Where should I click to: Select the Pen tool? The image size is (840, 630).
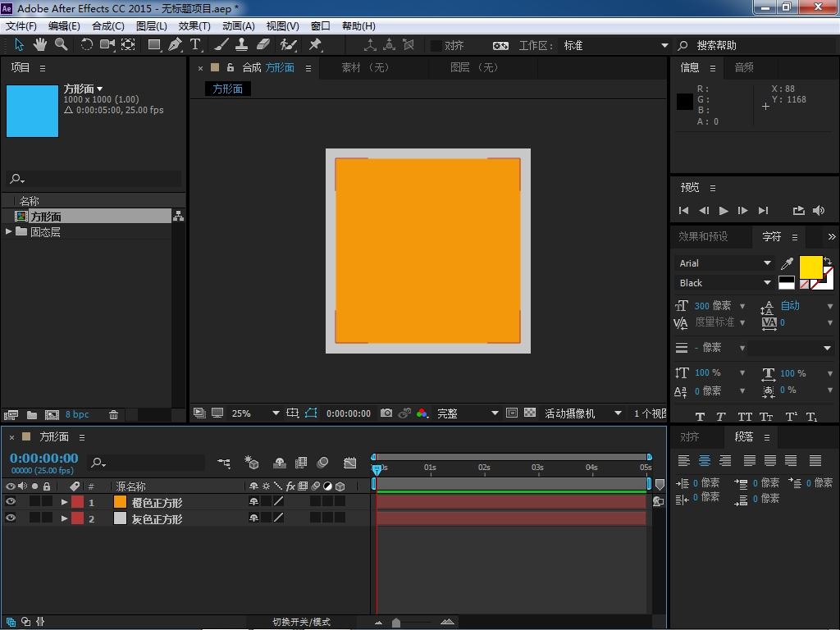coord(175,45)
